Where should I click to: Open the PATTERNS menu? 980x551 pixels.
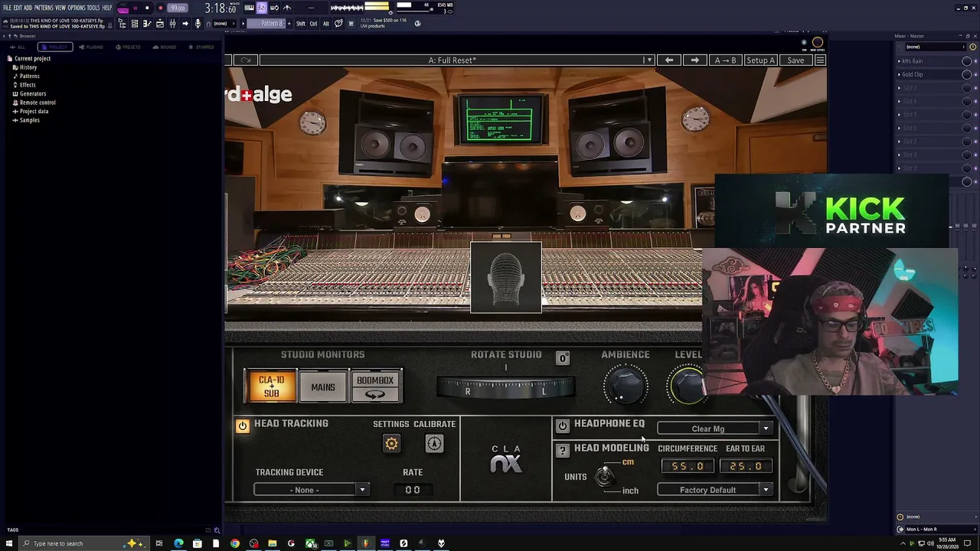(44, 8)
